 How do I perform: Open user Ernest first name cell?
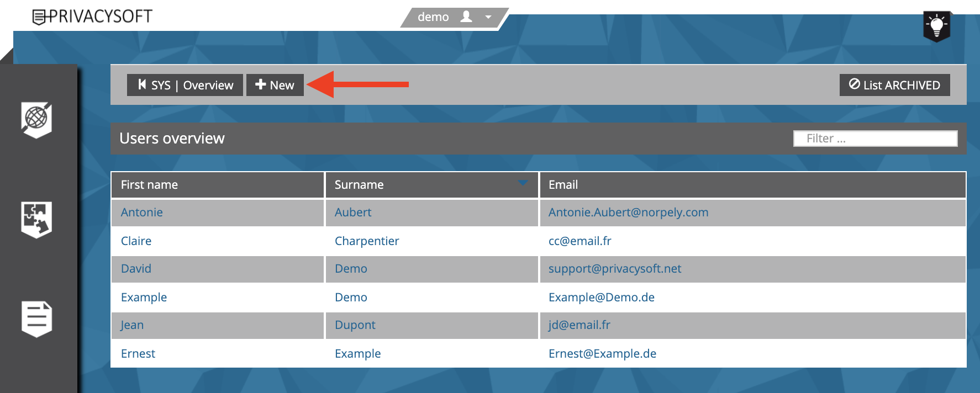[x=217, y=354]
